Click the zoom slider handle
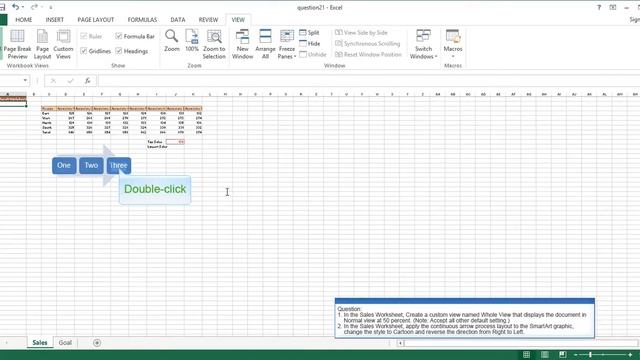The image size is (640, 360). pos(590,355)
